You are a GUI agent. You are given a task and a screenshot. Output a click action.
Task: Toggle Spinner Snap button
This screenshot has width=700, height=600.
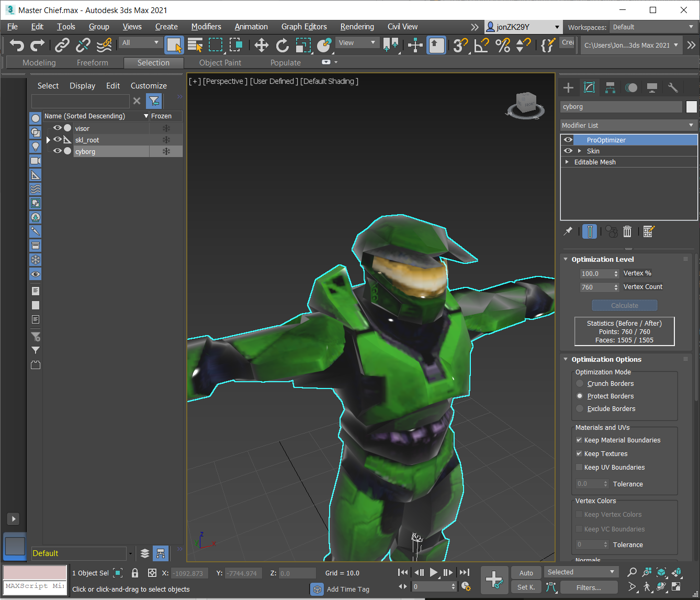pyautogui.click(x=523, y=46)
